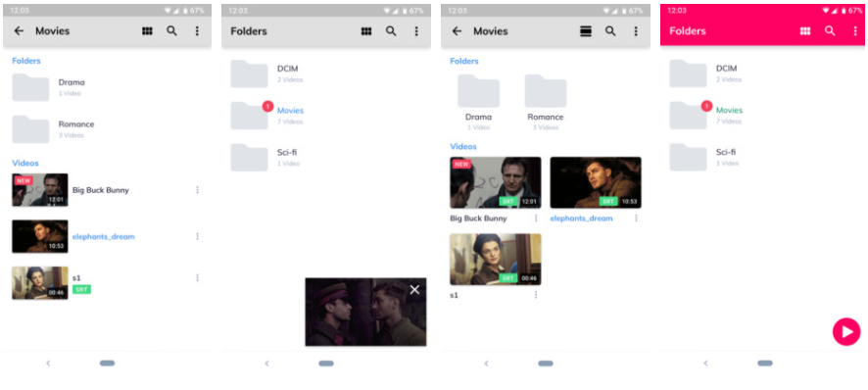Open overflow menu beside Big Buck Bunny list item

tap(197, 190)
